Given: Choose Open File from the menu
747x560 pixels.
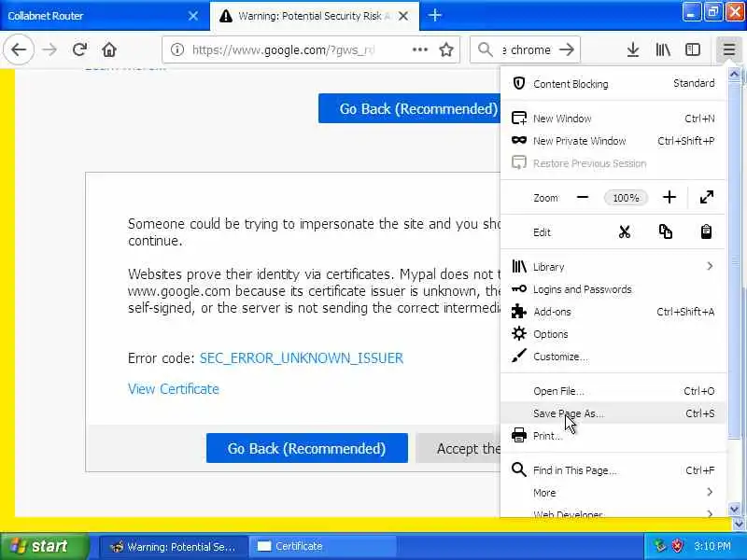Looking at the screenshot, I should coord(613,391).
